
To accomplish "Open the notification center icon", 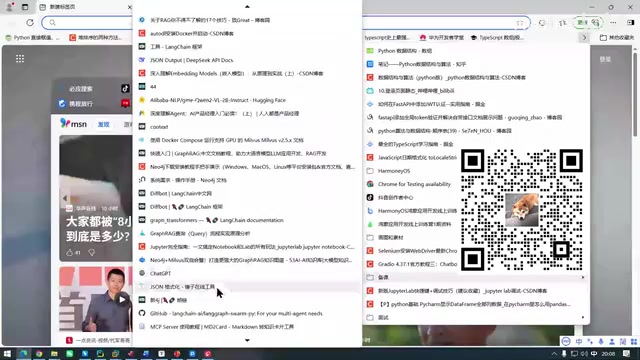I will [627, 353].
